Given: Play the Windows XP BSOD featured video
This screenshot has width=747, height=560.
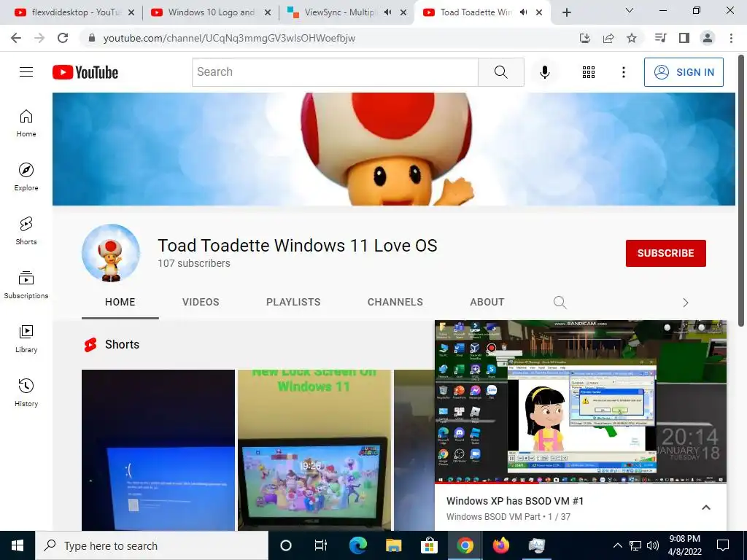Looking at the screenshot, I should coord(580,402).
